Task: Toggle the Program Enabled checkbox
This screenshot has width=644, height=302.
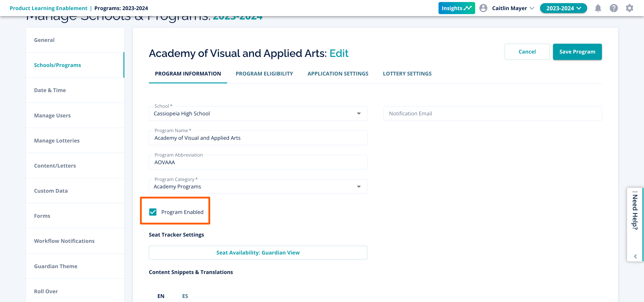Action: [x=153, y=212]
